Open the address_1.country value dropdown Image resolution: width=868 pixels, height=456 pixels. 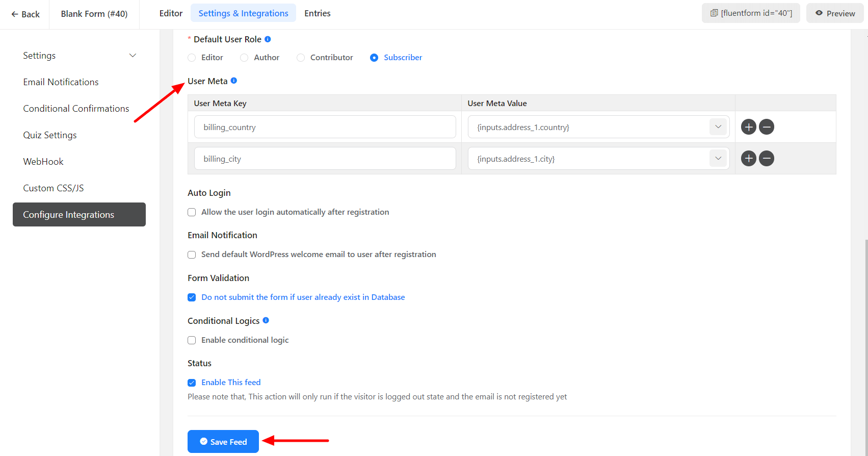click(x=718, y=127)
